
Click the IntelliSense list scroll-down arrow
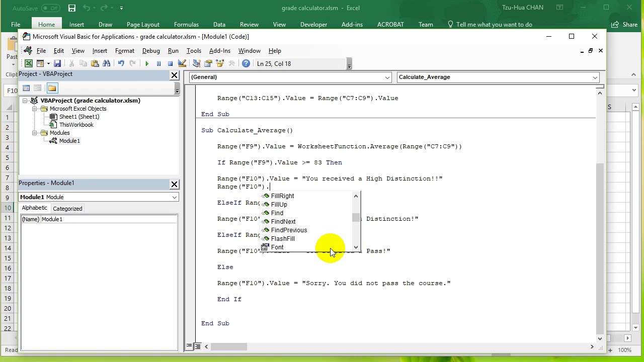point(356,247)
